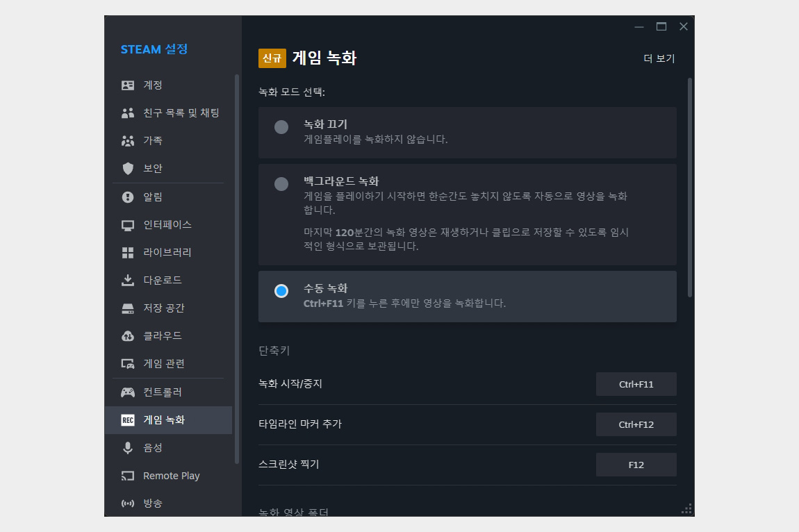Open 방송 settings label
The image size is (799, 532).
[153, 504]
